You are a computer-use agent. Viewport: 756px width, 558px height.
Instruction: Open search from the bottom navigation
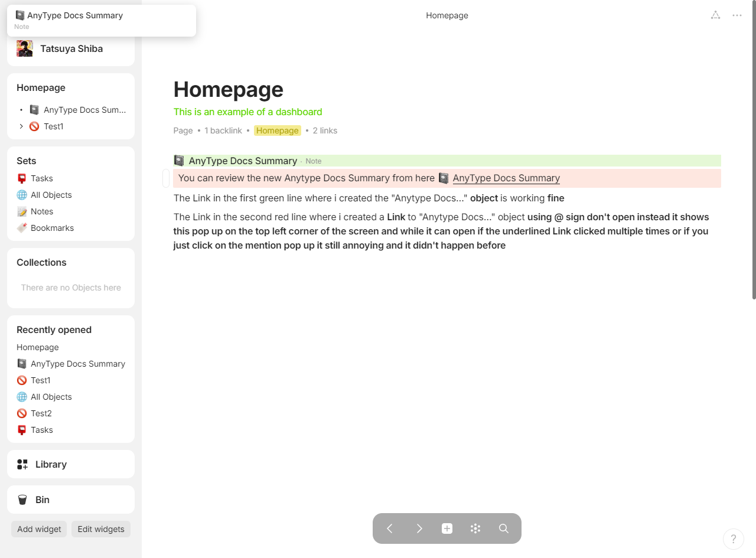click(x=504, y=528)
